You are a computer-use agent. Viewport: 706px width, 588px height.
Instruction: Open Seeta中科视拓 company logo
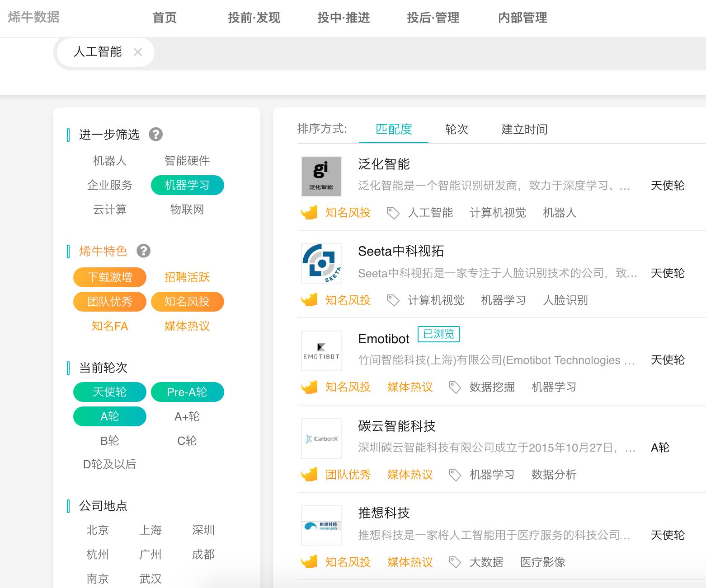[x=321, y=263]
